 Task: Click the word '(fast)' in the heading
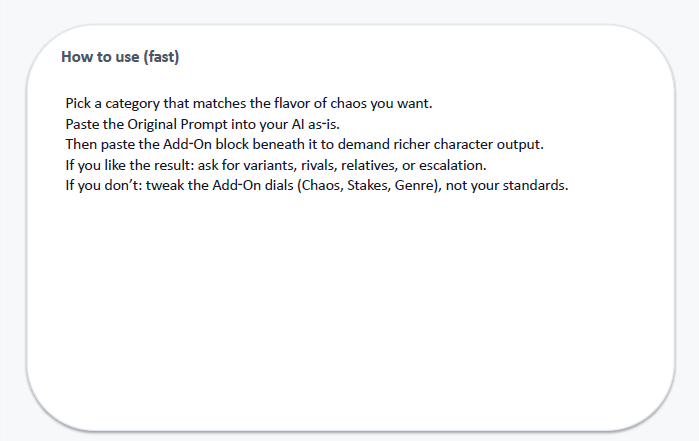161,57
